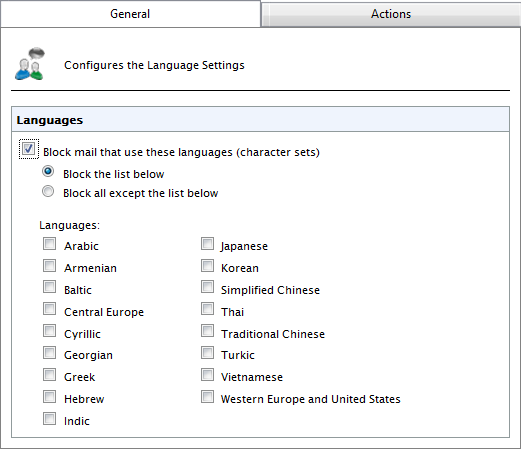The image size is (521, 449).
Task: Uncheck Block mail that use these languages
Action: tap(28, 149)
